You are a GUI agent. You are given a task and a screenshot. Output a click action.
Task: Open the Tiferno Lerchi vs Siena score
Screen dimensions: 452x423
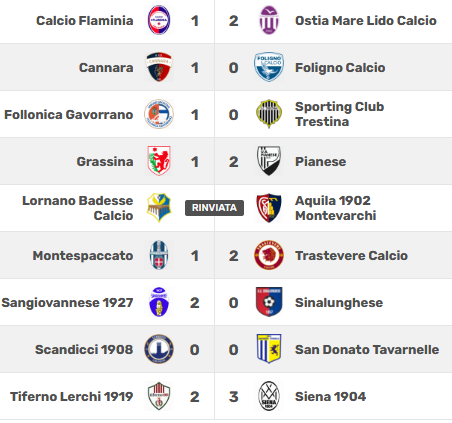tap(214, 397)
